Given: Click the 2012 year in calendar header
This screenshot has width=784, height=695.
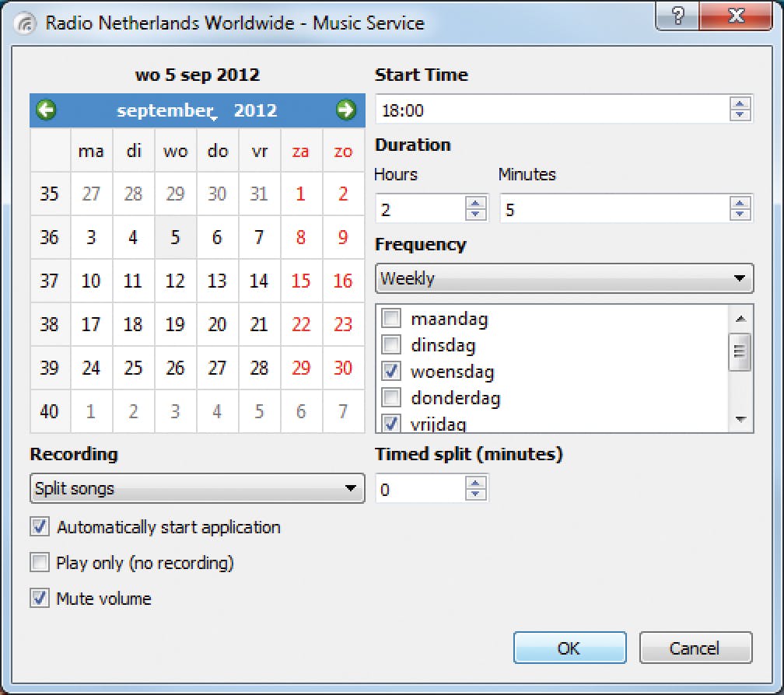Looking at the screenshot, I should pos(255,111).
